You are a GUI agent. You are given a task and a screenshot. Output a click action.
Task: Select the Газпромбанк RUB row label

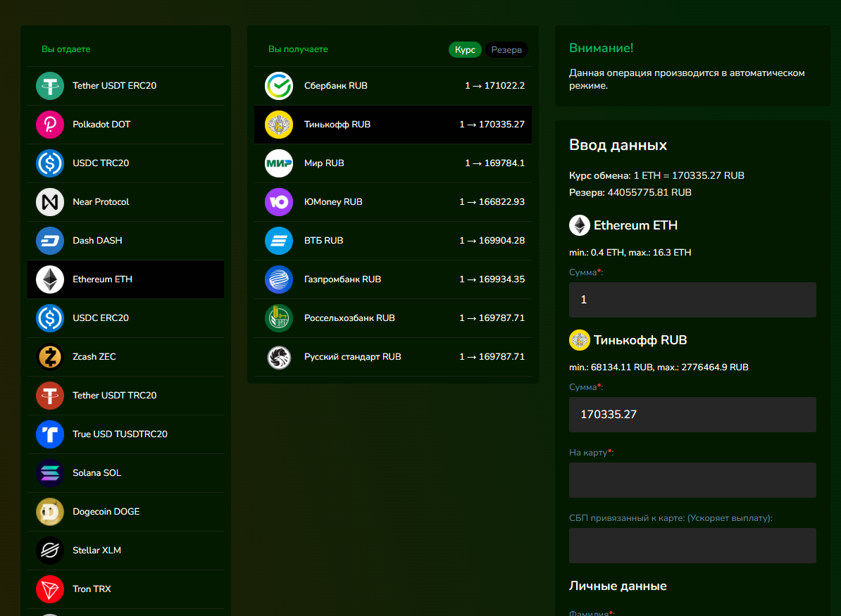(342, 279)
